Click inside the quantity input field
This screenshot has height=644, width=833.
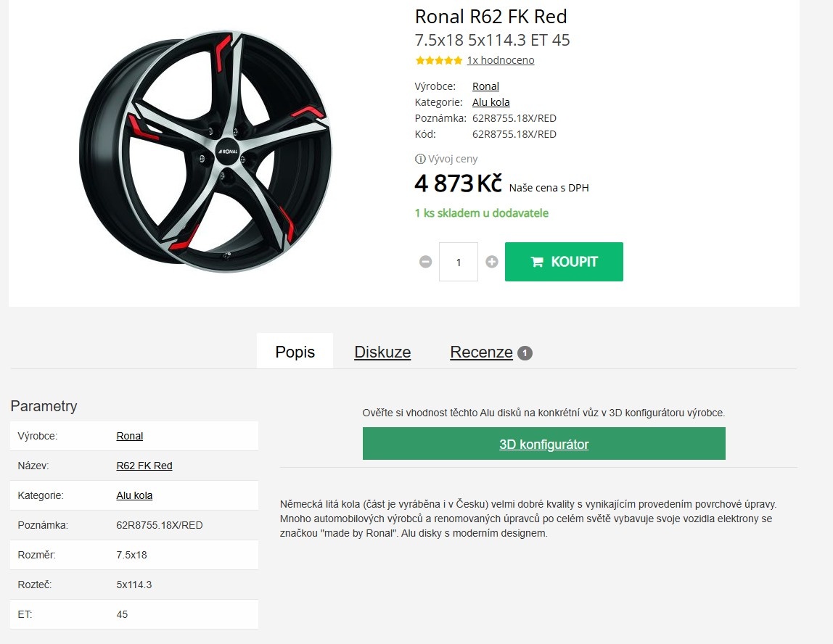458,262
